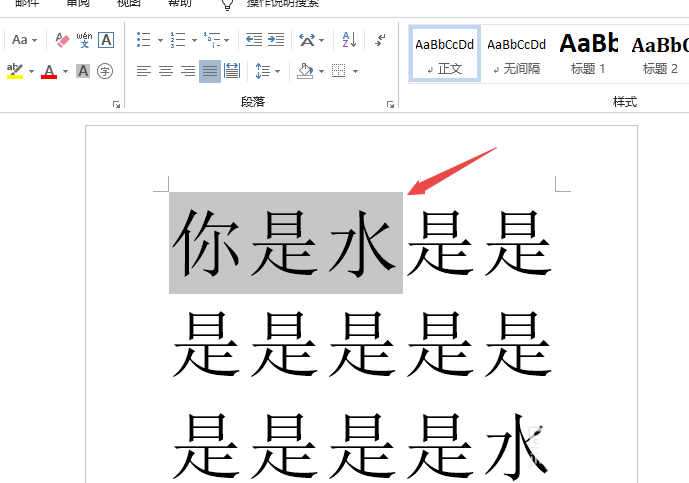Open line and paragraph spacing
The image size is (689, 483).
click(x=263, y=71)
